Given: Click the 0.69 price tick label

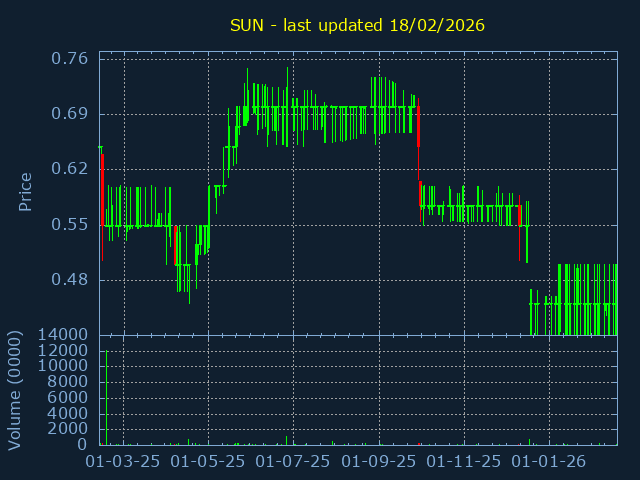Looking at the screenshot, I should pyautogui.click(x=69, y=113).
